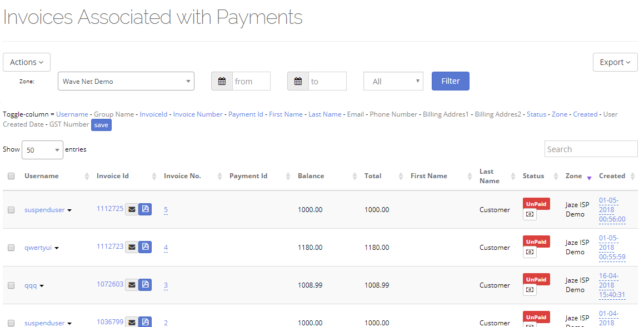Screen dimensions: 644x327
Task: Click the calendar icon beside the to field
Action: click(298, 81)
